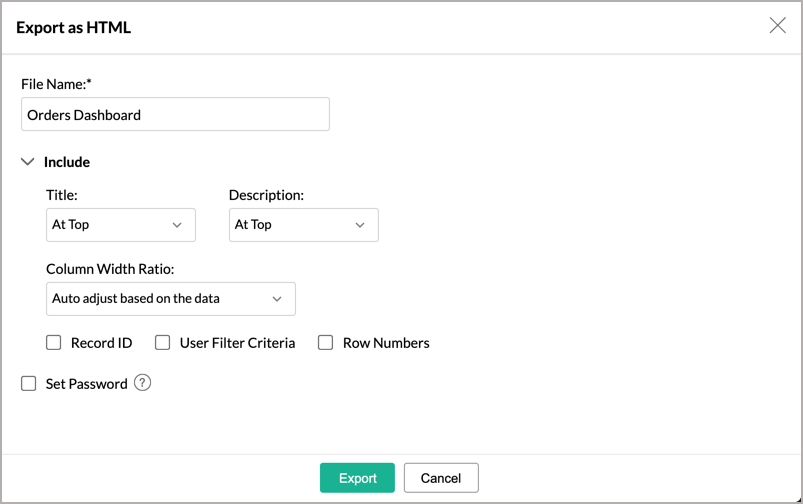Open the Title position dropdown
The image size is (803, 504).
120,225
